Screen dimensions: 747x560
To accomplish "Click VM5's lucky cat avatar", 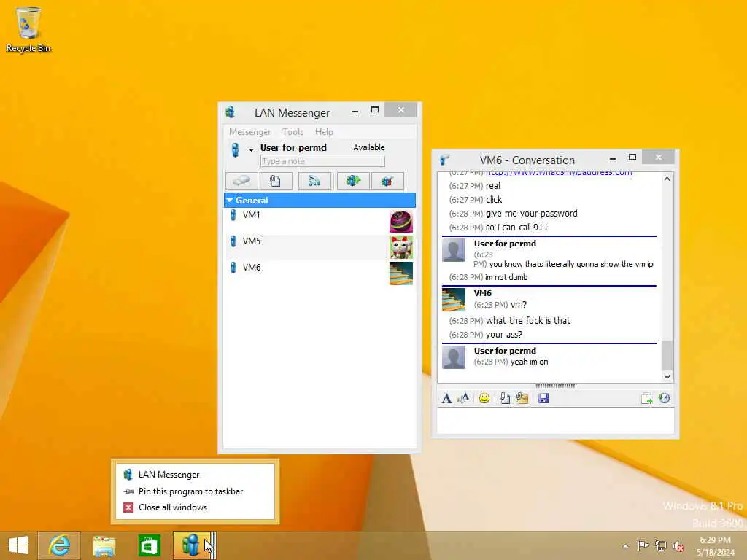I will click(x=401, y=248).
